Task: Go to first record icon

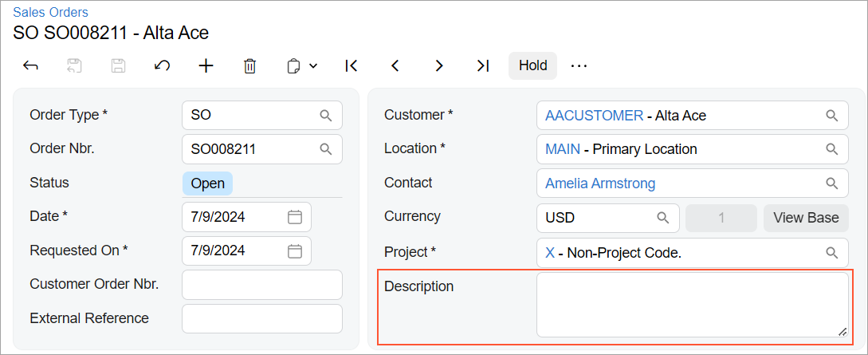Action: pos(351,65)
